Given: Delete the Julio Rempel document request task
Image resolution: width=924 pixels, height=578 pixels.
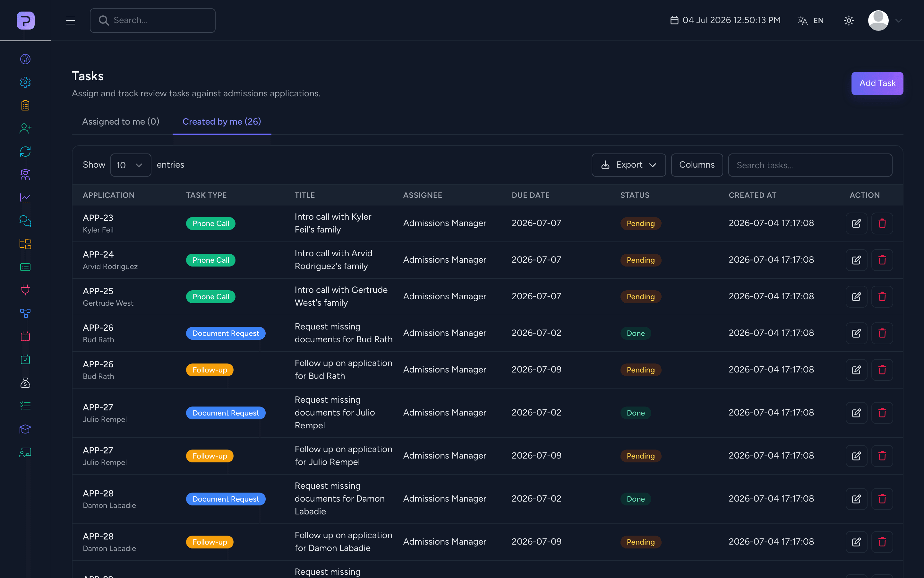Looking at the screenshot, I should point(882,413).
